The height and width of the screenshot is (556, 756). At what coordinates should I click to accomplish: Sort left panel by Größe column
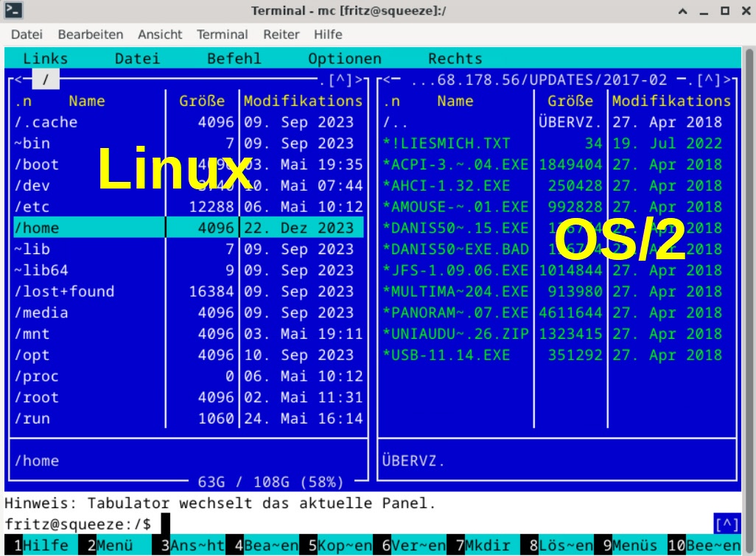click(x=202, y=101)
